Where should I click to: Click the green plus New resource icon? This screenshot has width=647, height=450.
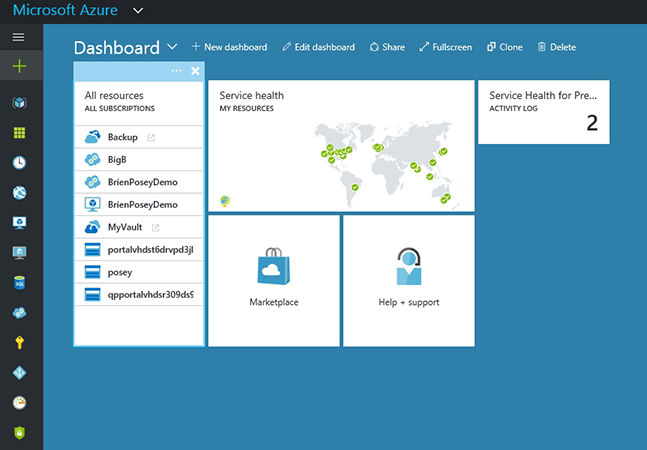(19, 66)
